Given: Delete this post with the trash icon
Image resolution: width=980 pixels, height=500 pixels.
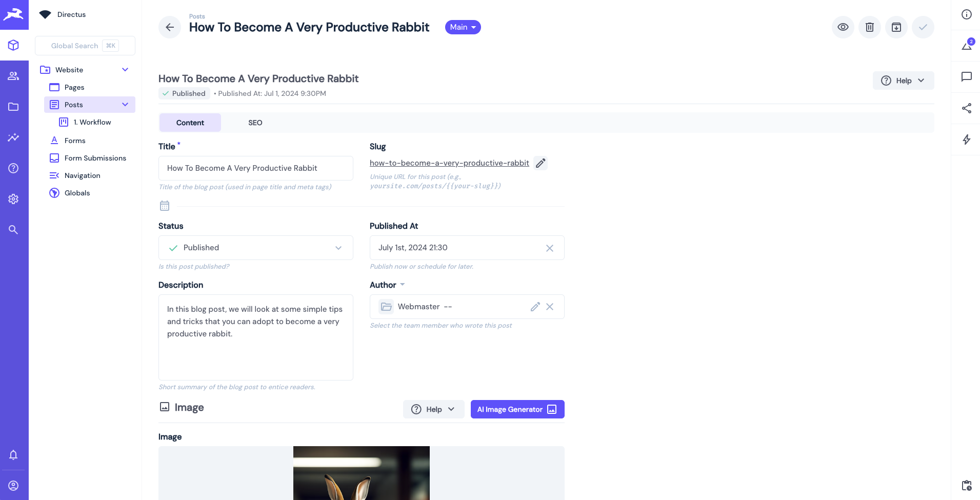Looking at the screenshot, I should click(870, 27).
